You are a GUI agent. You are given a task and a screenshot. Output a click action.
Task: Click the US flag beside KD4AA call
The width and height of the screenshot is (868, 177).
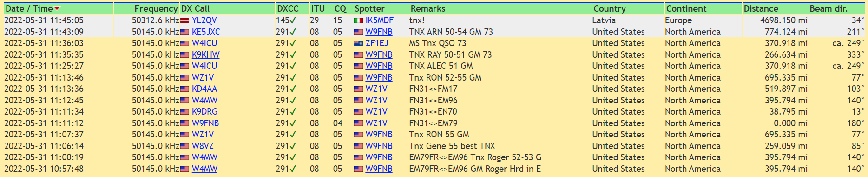(x=184, y=89)
